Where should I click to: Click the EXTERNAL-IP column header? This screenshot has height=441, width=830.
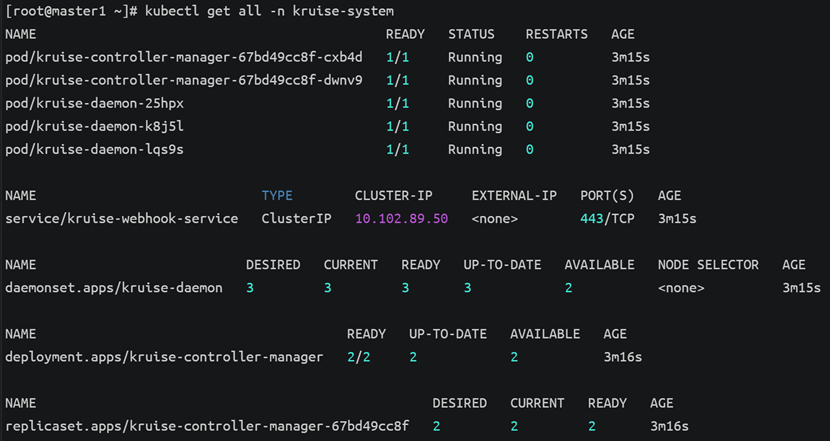pos(514,196)
